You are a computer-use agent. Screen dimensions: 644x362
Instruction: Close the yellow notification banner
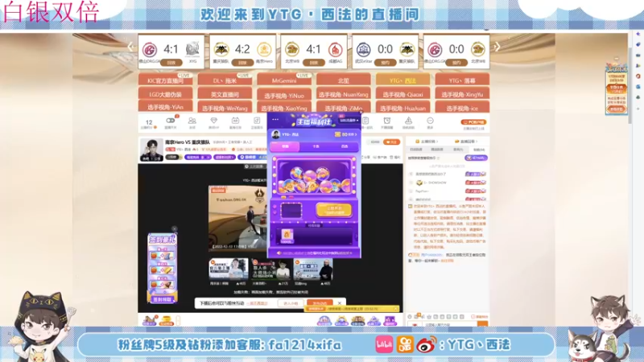click(x=395, y=309)
